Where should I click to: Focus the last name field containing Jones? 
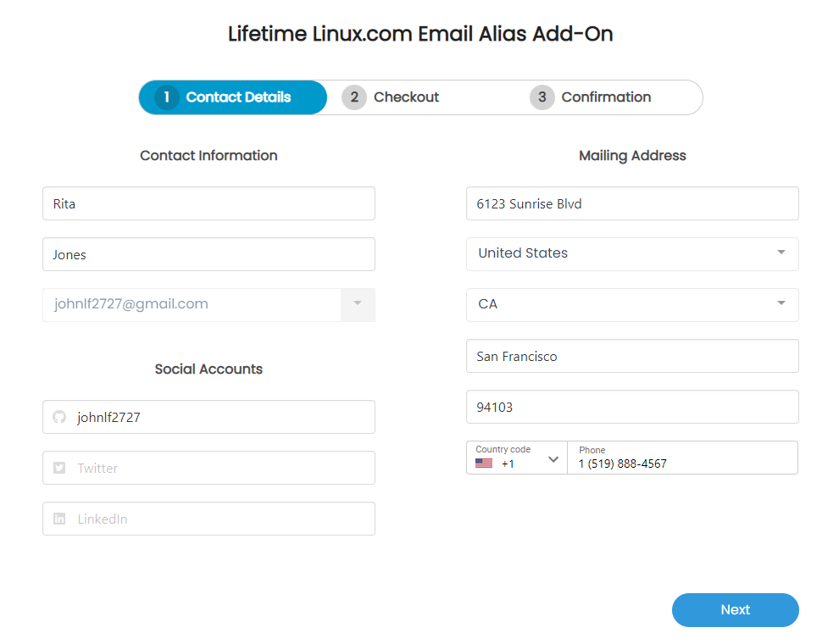point(208,254)
